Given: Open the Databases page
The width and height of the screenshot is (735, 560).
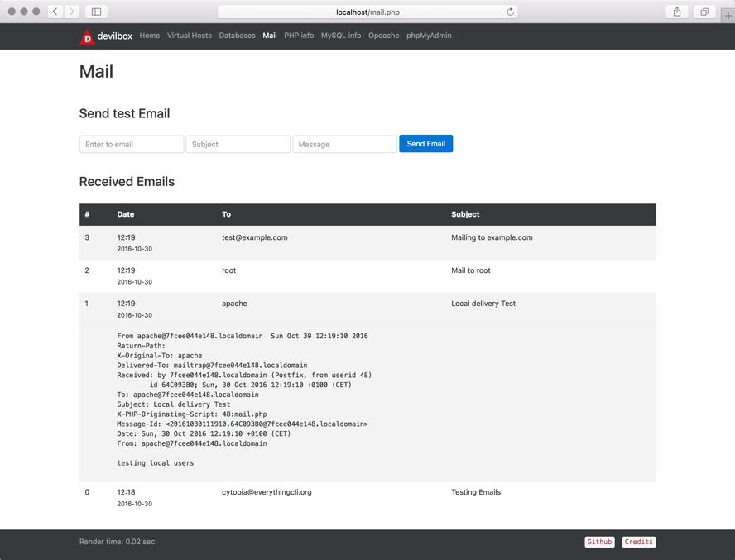Looking at the screenshot, I should (x=238, y=36).
